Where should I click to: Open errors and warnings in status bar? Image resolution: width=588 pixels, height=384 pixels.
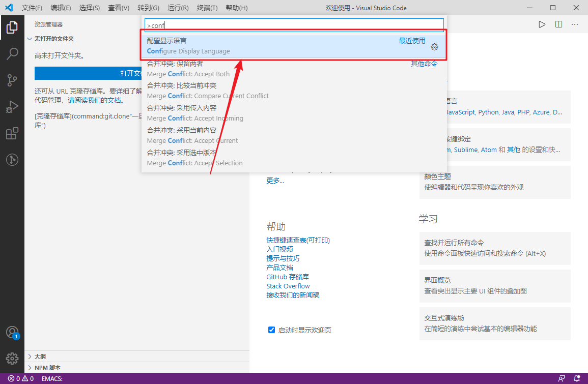click(x=21, y=378)
